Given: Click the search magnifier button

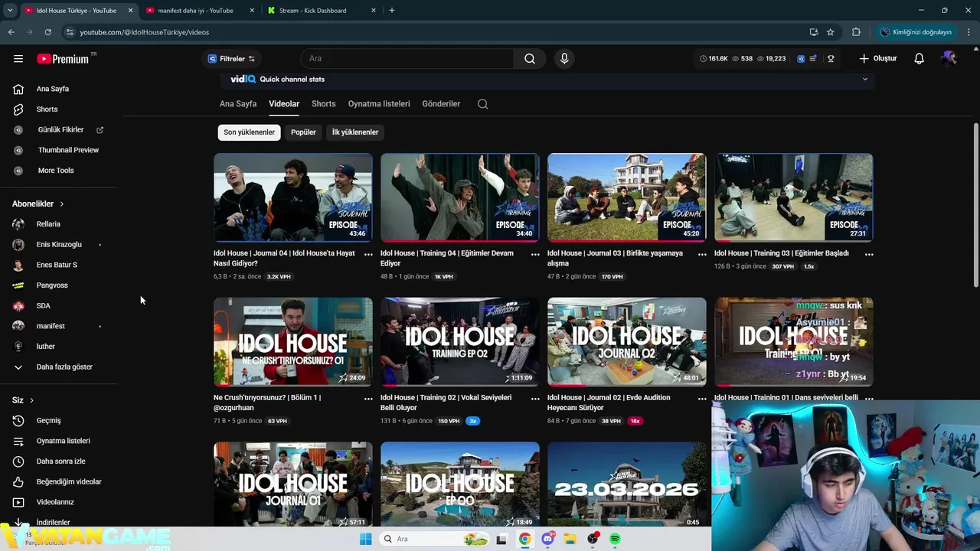Looking at the screenshot, I should click(530, 58).
